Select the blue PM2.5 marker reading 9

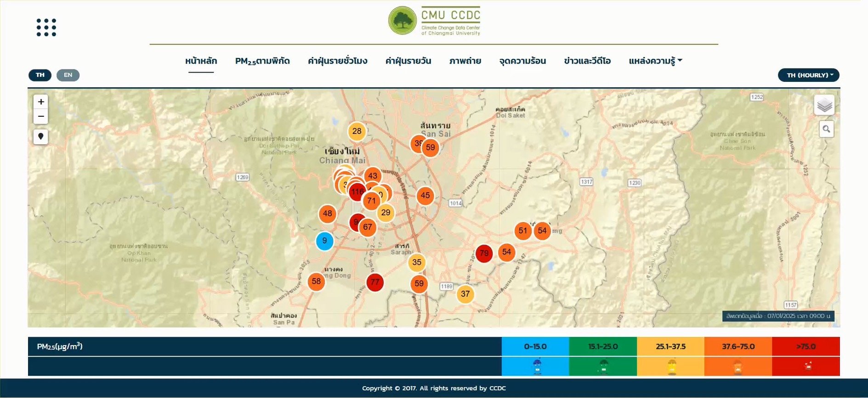click(324, 241)
